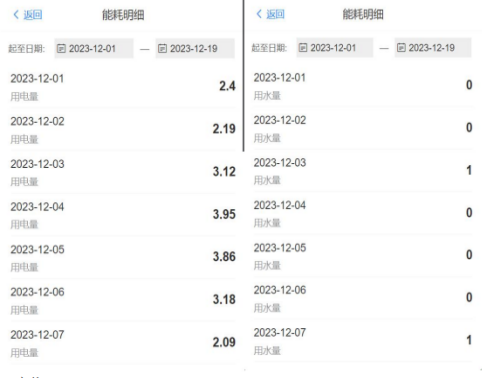Click electricity value 2.4
This screenshot has height=378, width=488.
click(227, 86)
